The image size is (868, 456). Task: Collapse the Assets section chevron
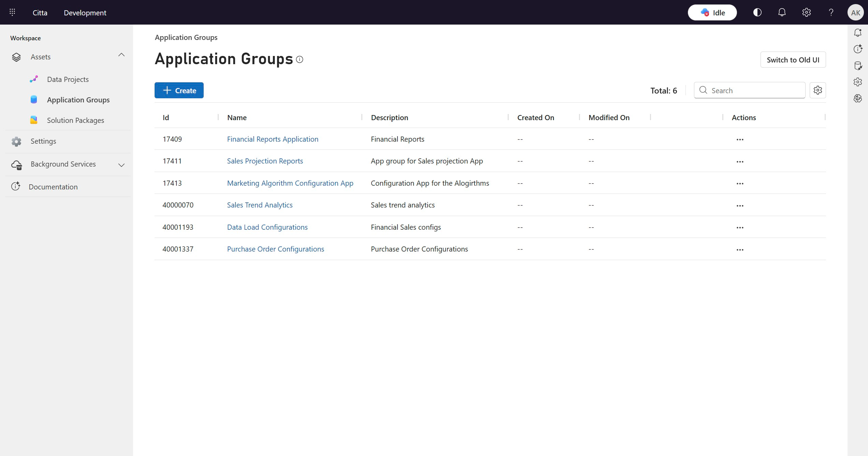tap(121, 55)
